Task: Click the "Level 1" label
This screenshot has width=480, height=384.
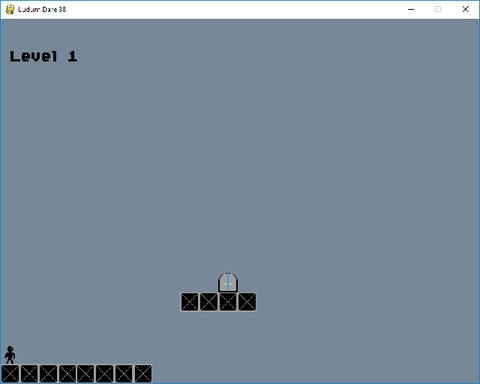Action: coord(43,56)
